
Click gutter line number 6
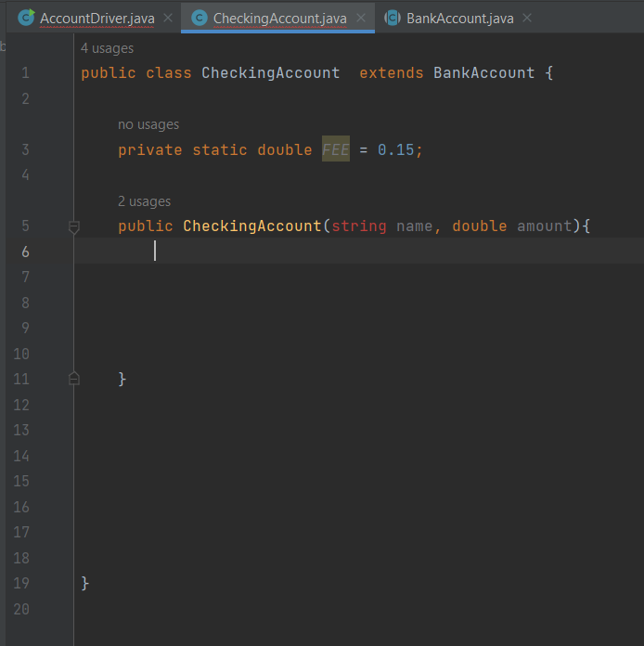(x=26, y=252)
